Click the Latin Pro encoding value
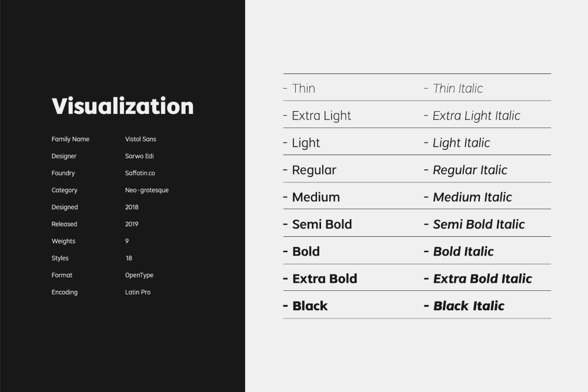The image size is (588, 392). 138,292
